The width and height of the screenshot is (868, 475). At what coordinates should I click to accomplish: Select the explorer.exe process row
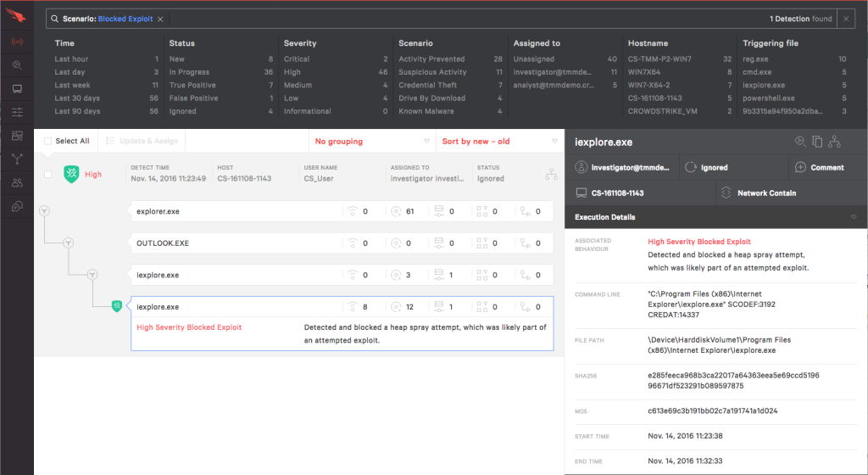tap(342, 211)
